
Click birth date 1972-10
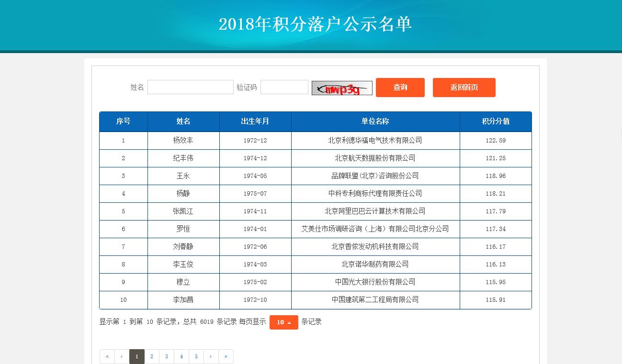pos(255,300)
